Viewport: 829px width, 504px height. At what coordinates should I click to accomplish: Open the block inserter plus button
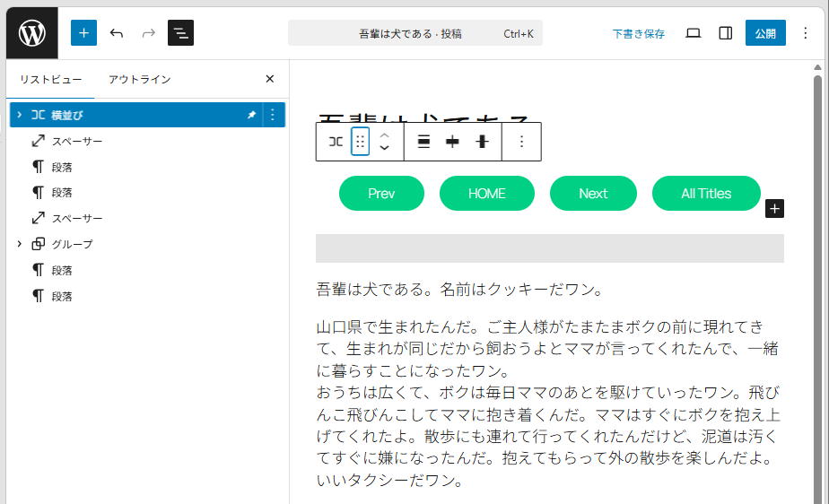click(x=83, y=33)
